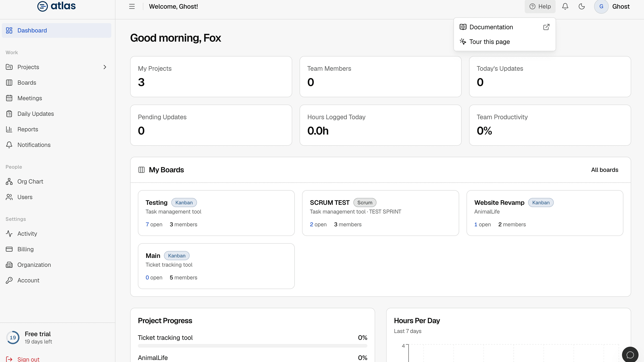The image size is (644, 362).
Task: Click the My Projects stat card
Action: click(x=211, y=77)
